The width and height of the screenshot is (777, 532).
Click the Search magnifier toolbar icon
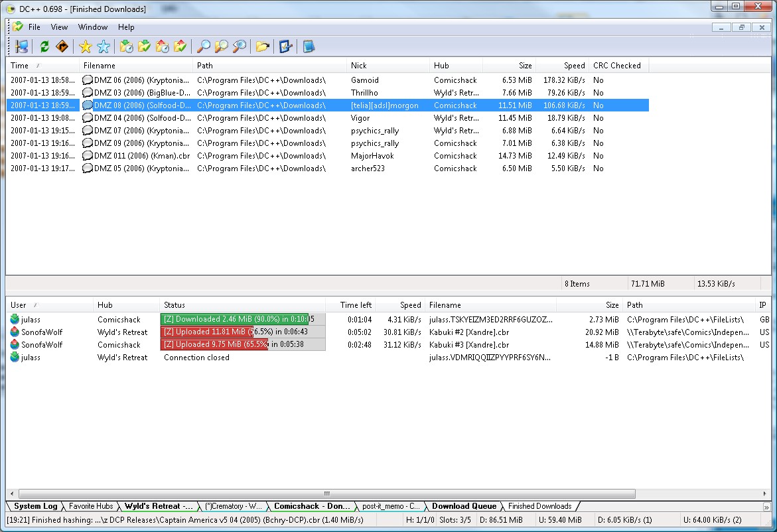click(204, 46)
